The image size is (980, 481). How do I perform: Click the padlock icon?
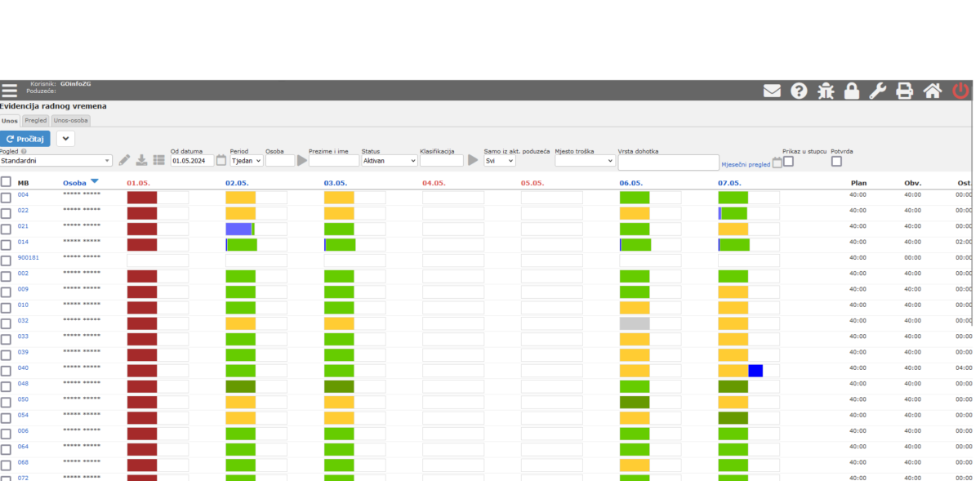[x=851, y=91]
